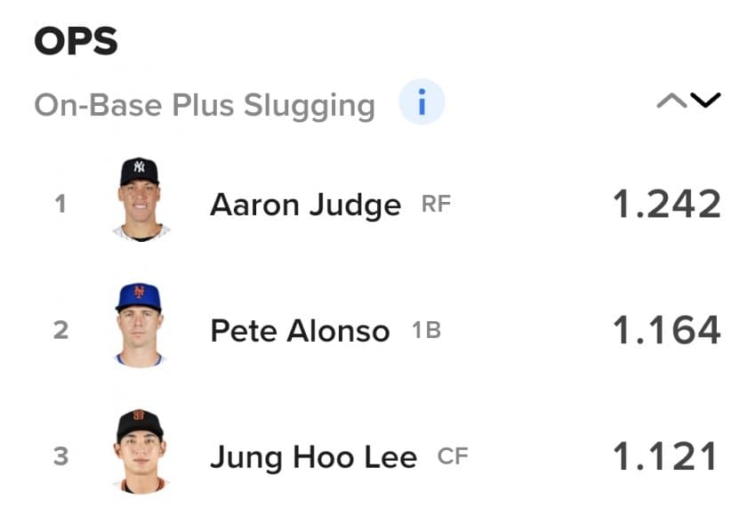
Task: Open Jung Hoo Lee's headshot photo
Action: click(140, 451)
